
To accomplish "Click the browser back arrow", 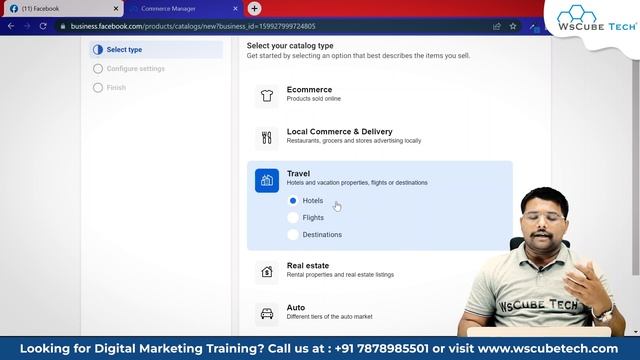I will [x=11, y=26].
